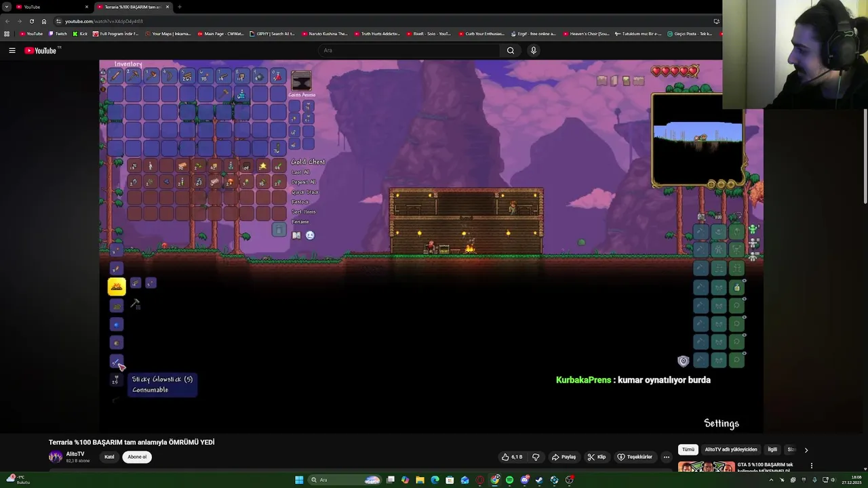This screenshot has width=868, height=488.
Task: Open YouTube hamburger guide menu
Action: click(x=12, y=50)
